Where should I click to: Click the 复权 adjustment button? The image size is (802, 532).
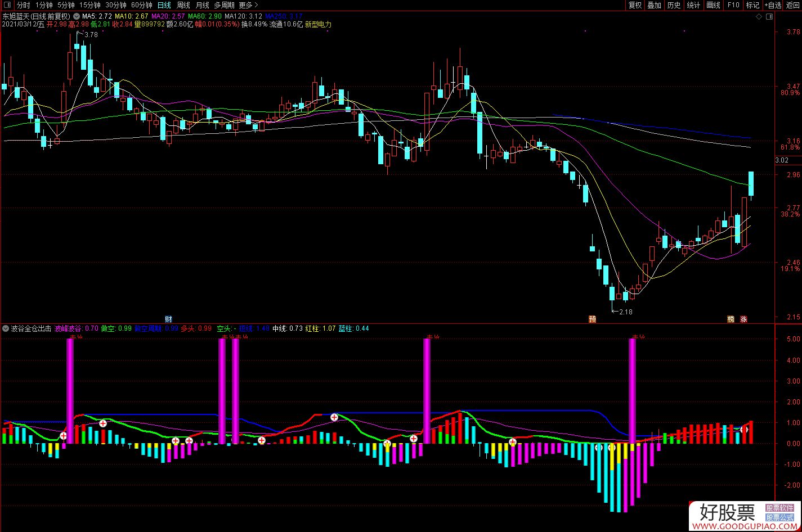click(x=635, y=5)
